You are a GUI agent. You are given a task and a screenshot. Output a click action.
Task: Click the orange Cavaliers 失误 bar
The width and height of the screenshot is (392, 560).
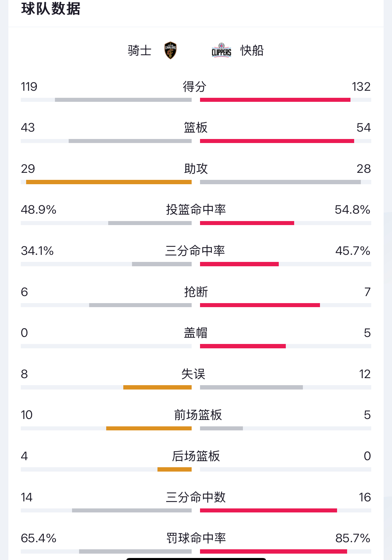[x=157, y=388]
